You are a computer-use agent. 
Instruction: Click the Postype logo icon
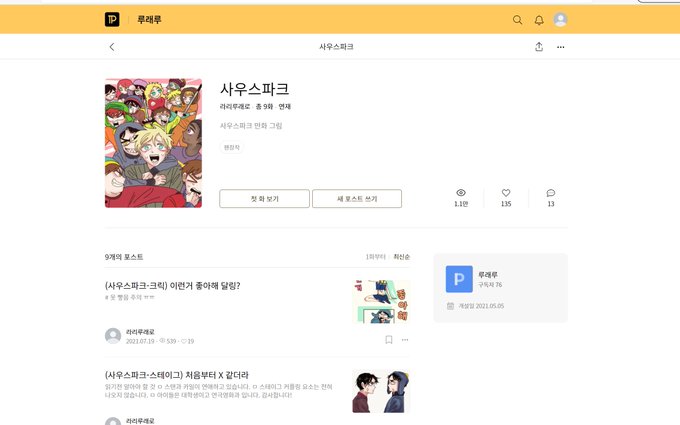(x=112, y=20)
